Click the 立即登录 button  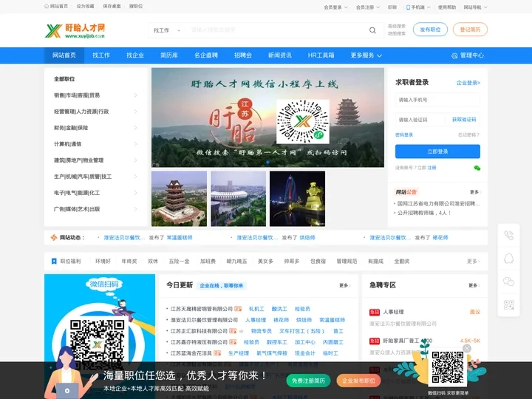click(x=437, y=151)
